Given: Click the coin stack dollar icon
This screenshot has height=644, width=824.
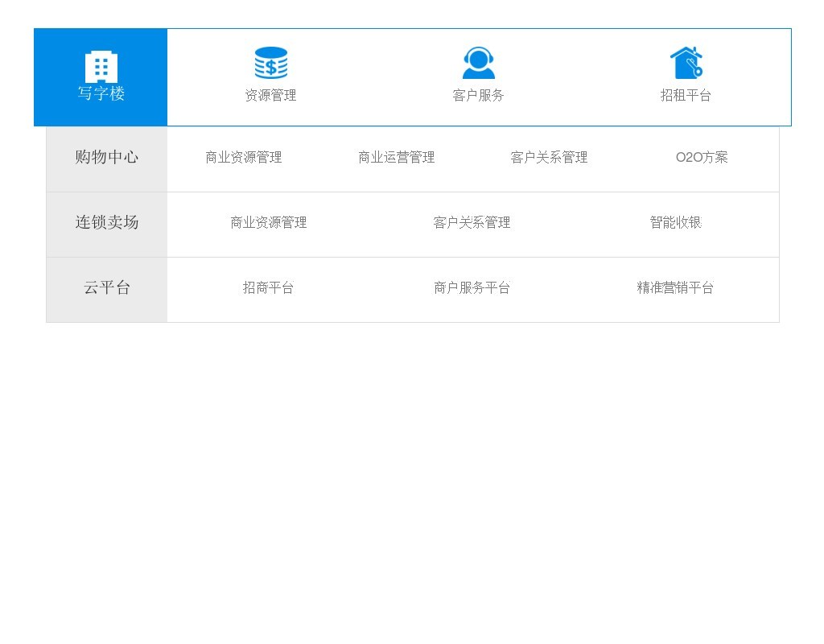Looking at the screenshot, I should 270,63.
